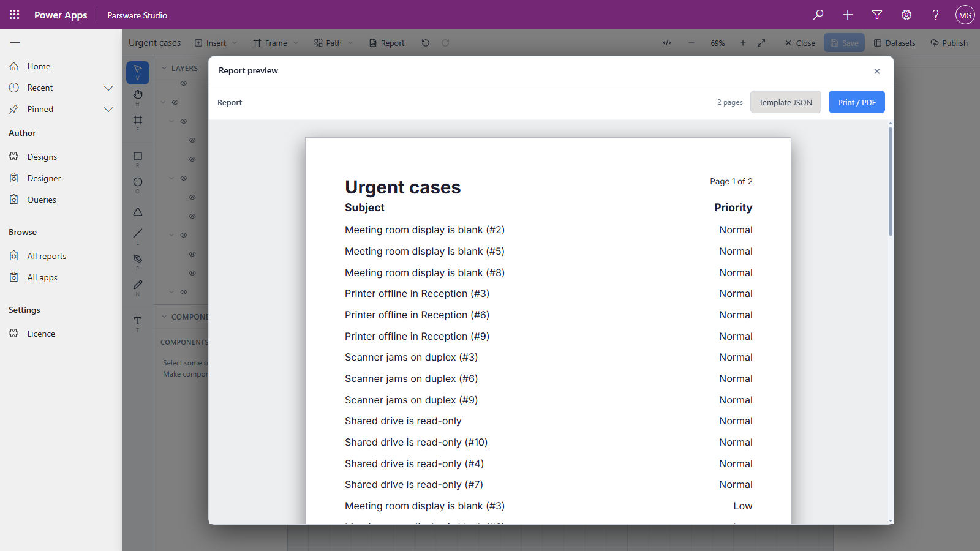980x551 pixels.
Task: Open the Path dropdown
Action: click(334, 43)
